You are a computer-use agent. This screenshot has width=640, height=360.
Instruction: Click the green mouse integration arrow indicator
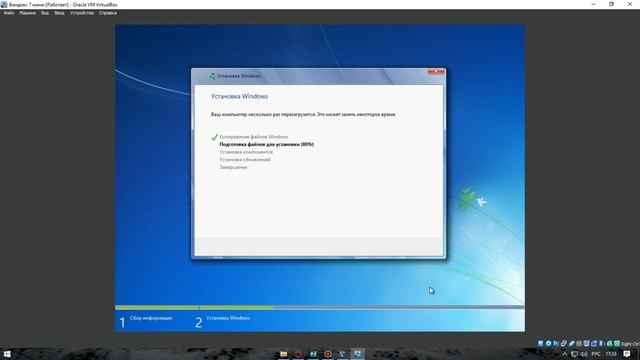(x=610, y=344)
